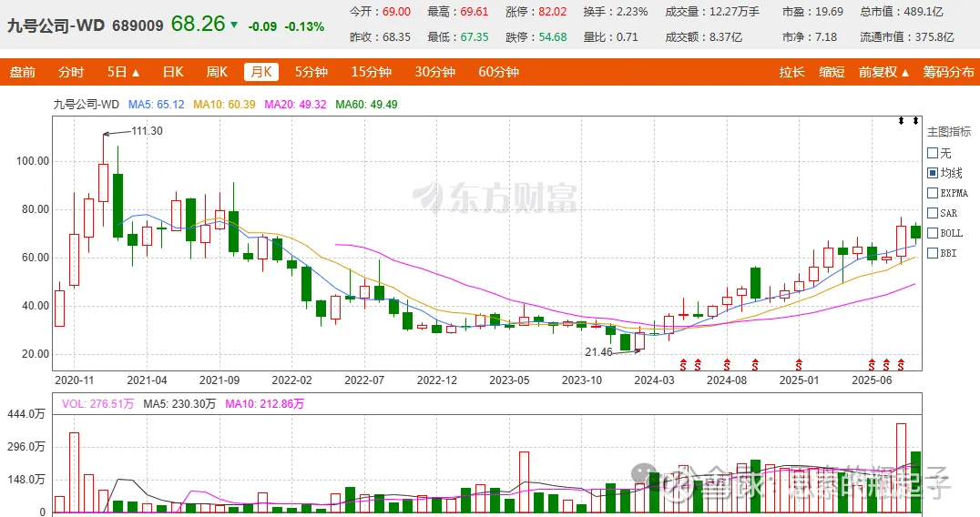Open the 周K weekly chart tab

click(x=217, y=72)
